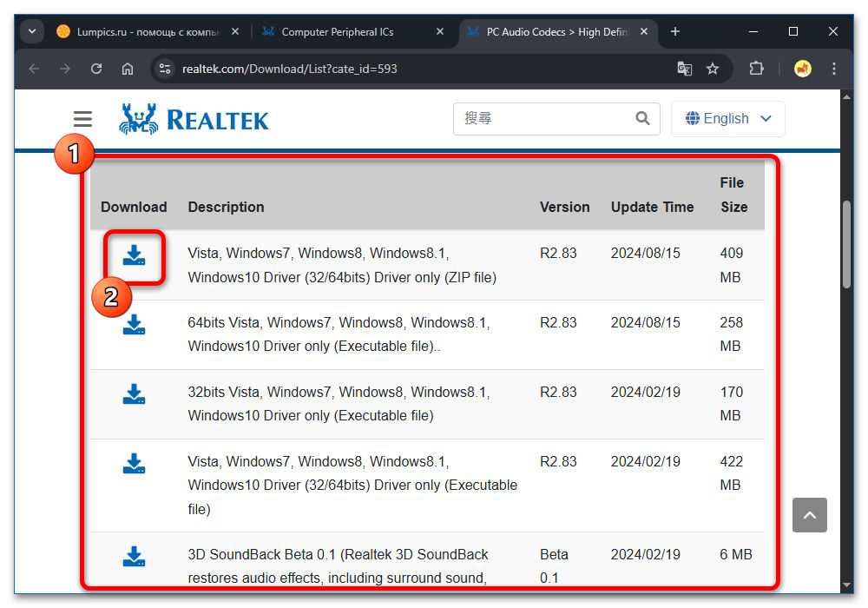Open the Chrome three-dot menu

833,69
